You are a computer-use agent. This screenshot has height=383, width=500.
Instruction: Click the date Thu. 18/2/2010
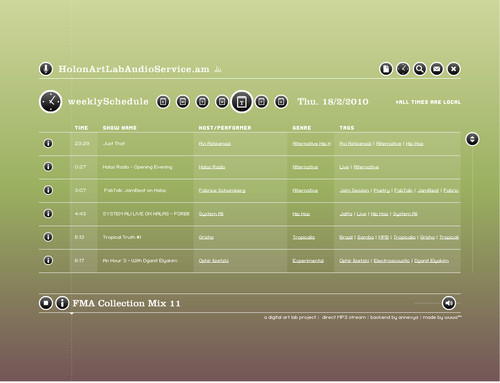click(333, 102)
